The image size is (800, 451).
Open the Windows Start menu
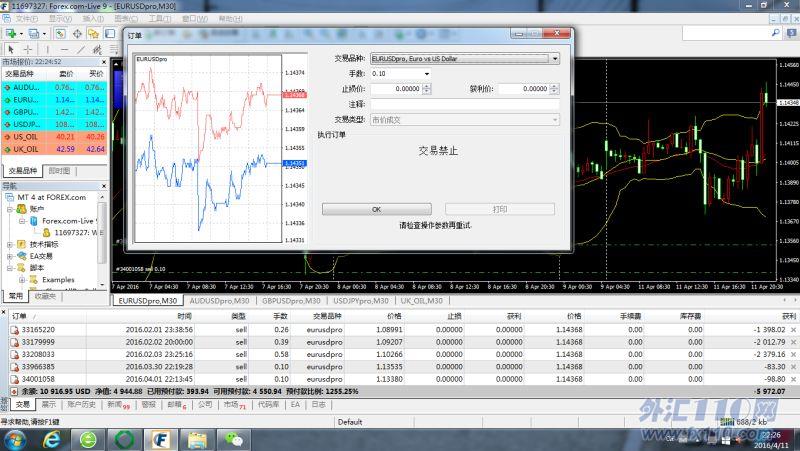click(x=15, y=439)
